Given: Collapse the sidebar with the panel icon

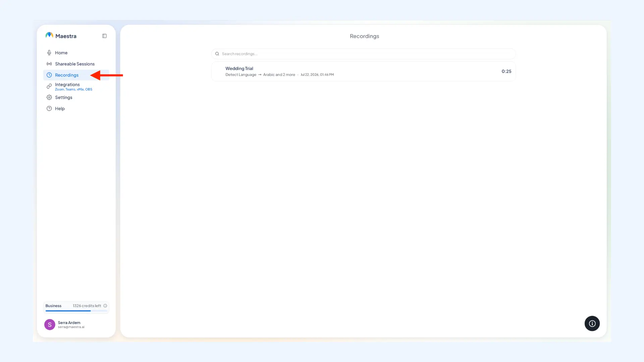Looking at the screenshot, I should coord(104,36).
